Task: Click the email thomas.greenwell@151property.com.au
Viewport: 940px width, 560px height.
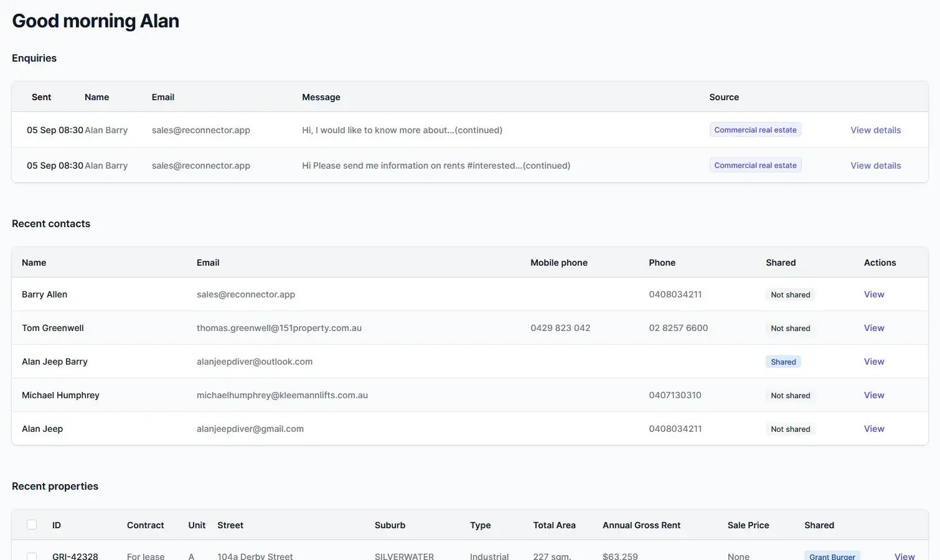Action: point(279,328)
